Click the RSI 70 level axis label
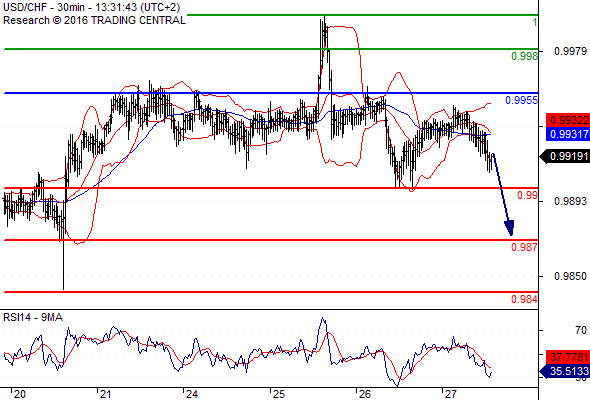The image size is (590, 400). 581,330
